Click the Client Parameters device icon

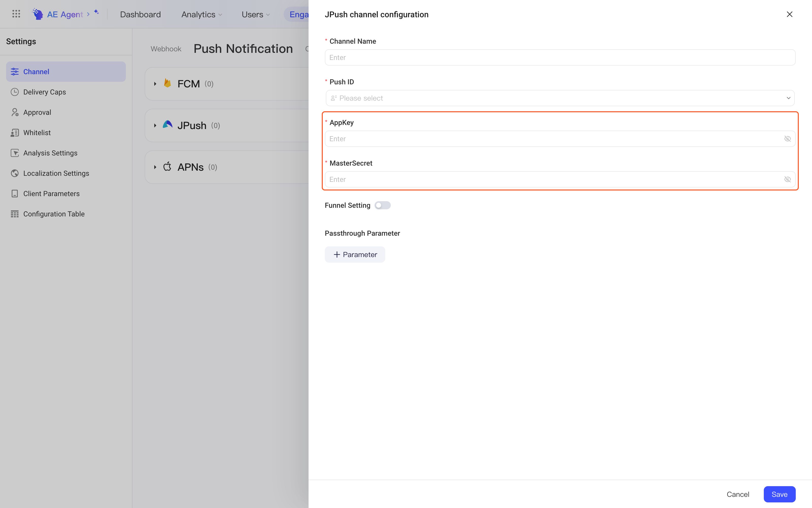coord(15,194)
